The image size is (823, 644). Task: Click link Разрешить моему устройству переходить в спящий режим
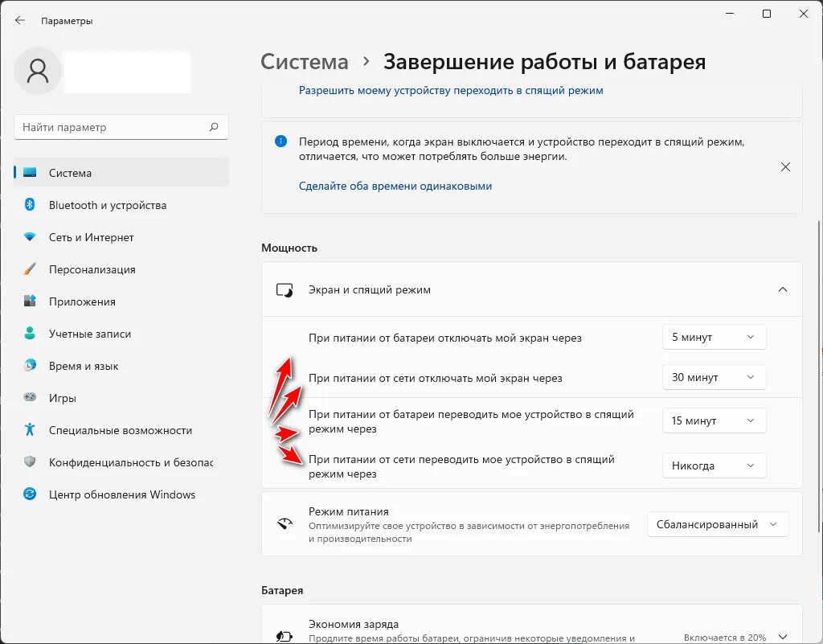click(x=451, y=90)
